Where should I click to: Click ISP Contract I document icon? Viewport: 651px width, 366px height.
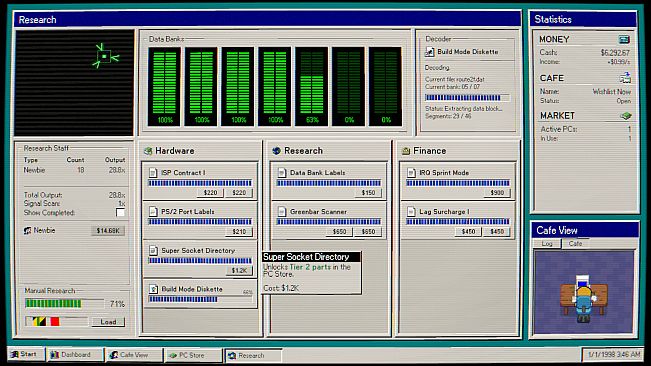(153, 172)
